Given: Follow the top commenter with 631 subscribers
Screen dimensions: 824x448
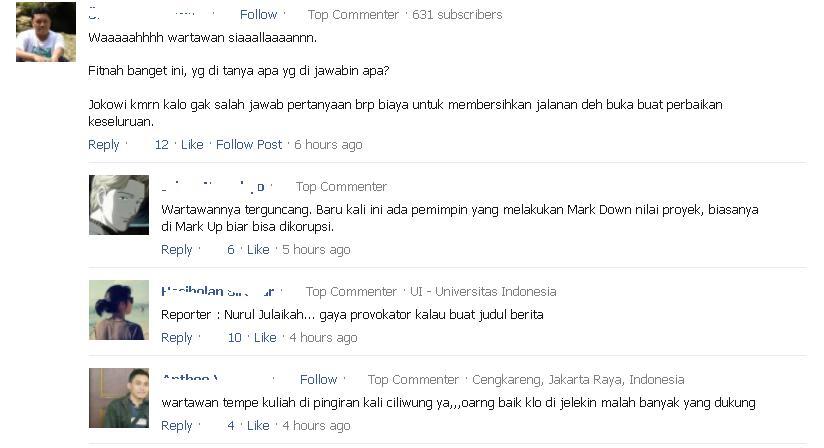Looking at the screenshot, I should coord(258,15).
